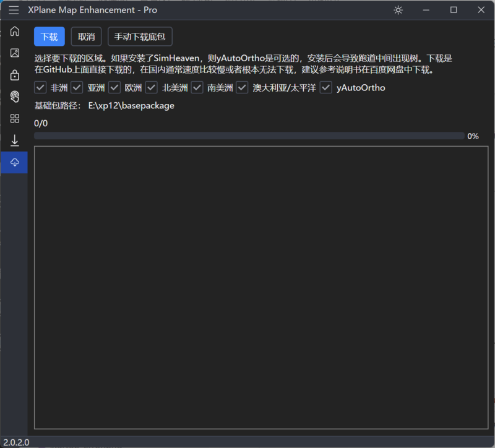Uncheck the 非洲 checkbox
This screenshot has height=448, width=495.
pyautogui.click(x=40, y=87)
